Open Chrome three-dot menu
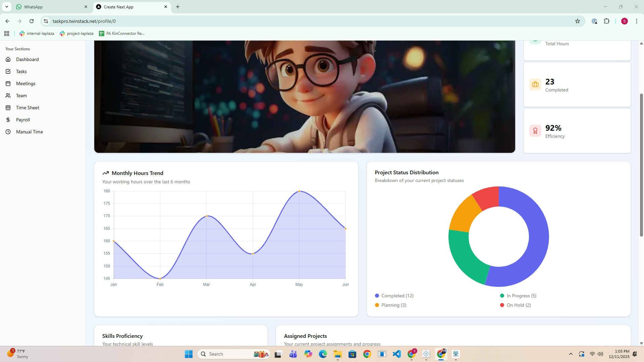Image resolution: width=644 pixels, height=362 pixels. coord(636,21)
